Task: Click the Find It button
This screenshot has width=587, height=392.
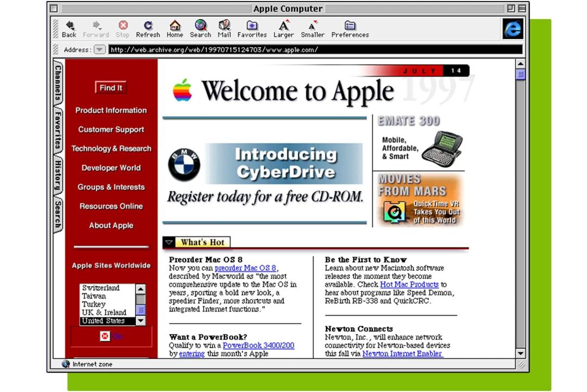Action: [111, 88]
